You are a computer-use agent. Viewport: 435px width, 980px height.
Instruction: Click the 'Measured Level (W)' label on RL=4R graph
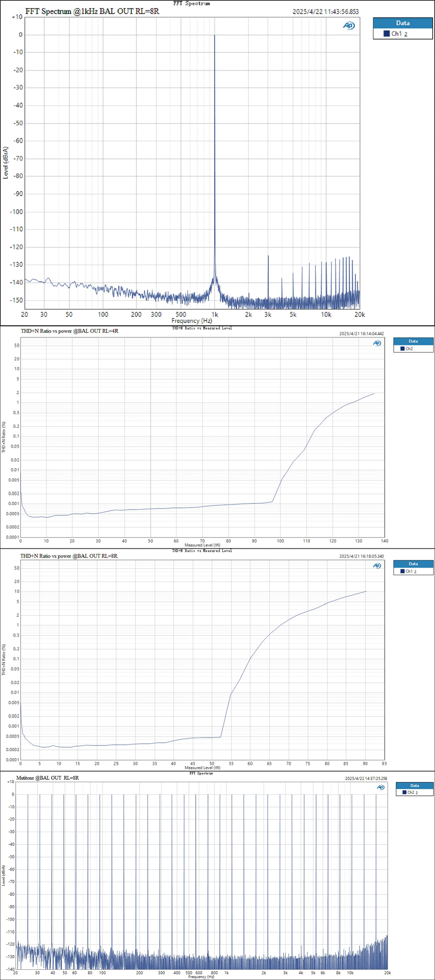[202, 545]
